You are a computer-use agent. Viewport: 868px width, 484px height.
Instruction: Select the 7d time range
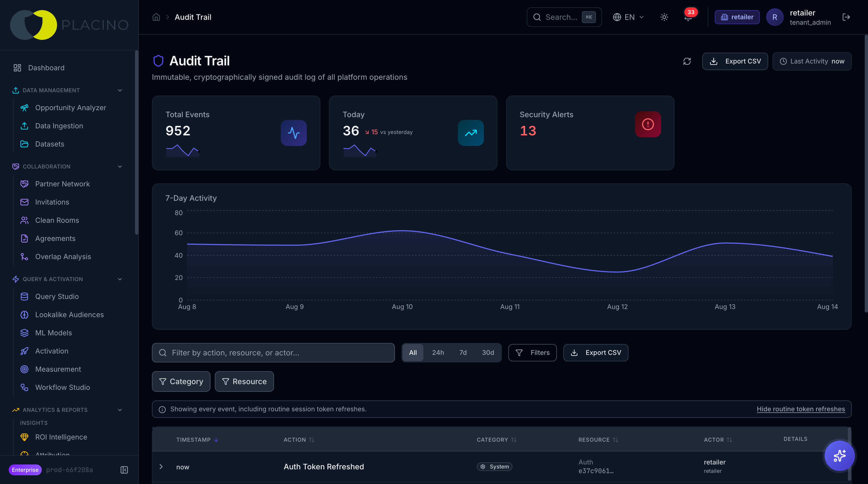pyautogui.click(x=463, y=352)
